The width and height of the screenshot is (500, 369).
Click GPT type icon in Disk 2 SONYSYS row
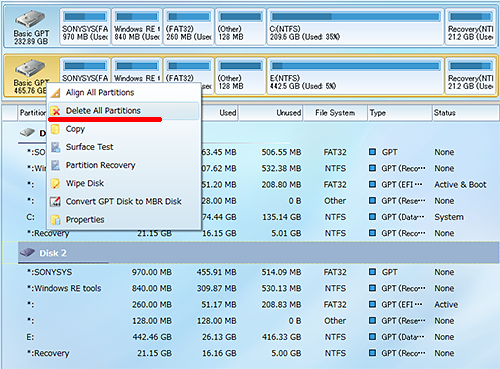click(x=372, y=272)
